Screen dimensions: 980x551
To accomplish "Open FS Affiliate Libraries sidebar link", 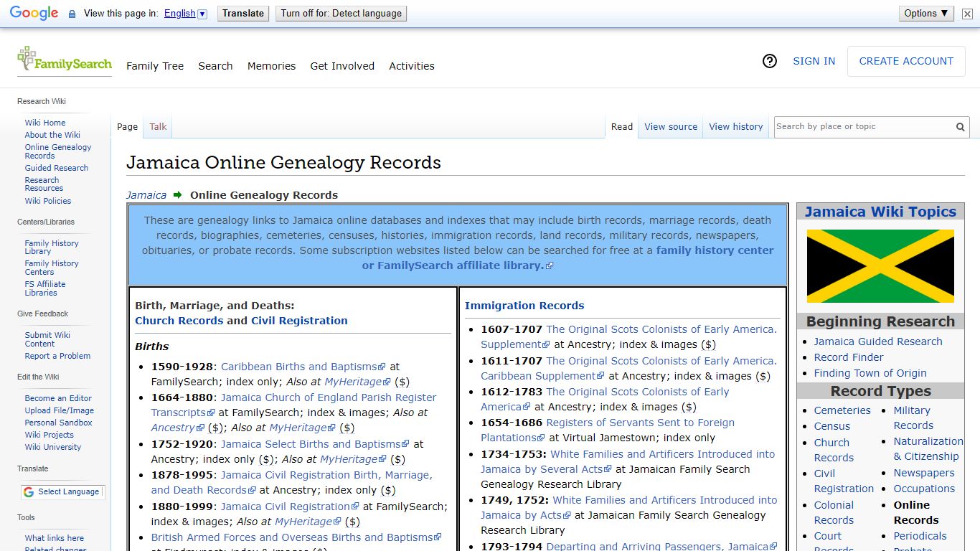I will point(45,288).
